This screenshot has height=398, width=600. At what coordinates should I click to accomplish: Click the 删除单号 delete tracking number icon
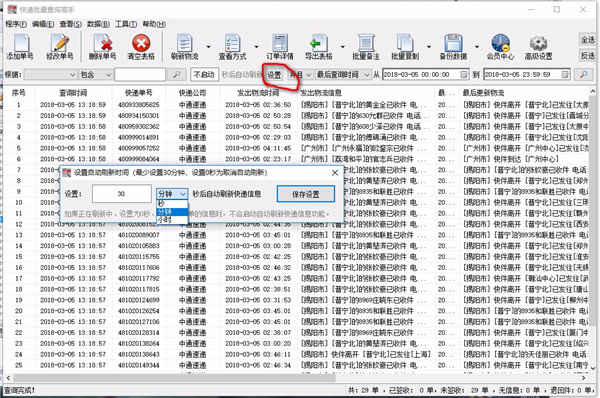pos(102,46)
